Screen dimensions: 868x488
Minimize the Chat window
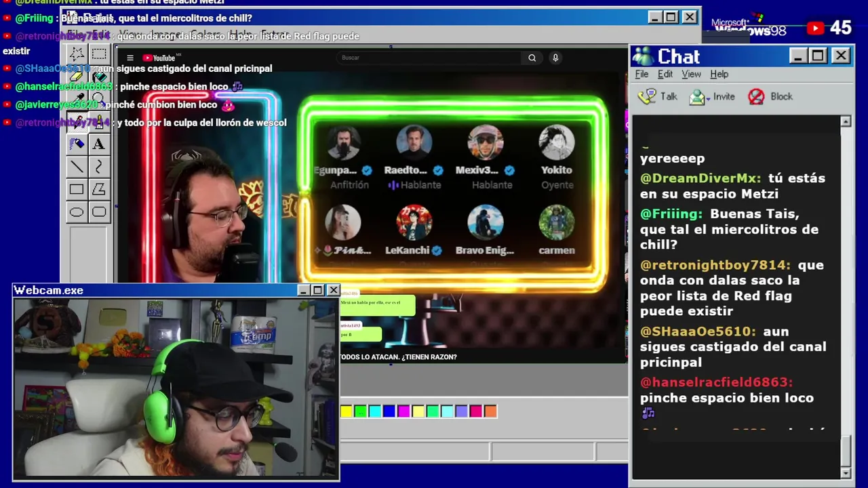coord(798,56)
